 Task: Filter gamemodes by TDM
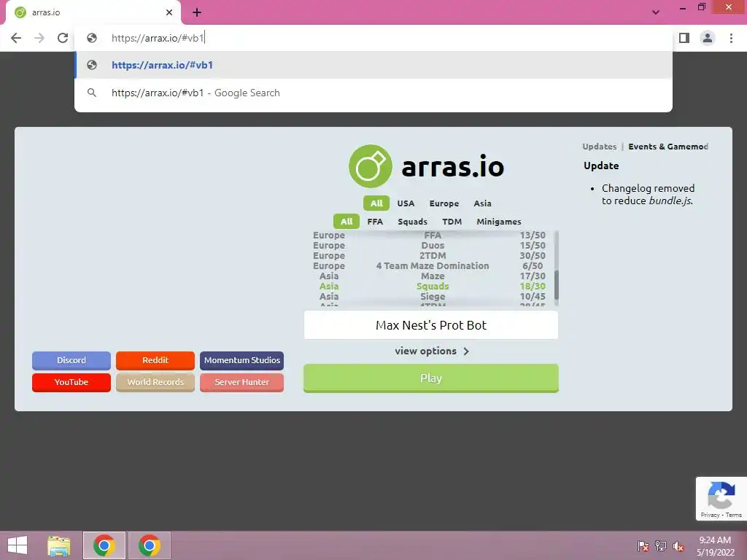452,222
